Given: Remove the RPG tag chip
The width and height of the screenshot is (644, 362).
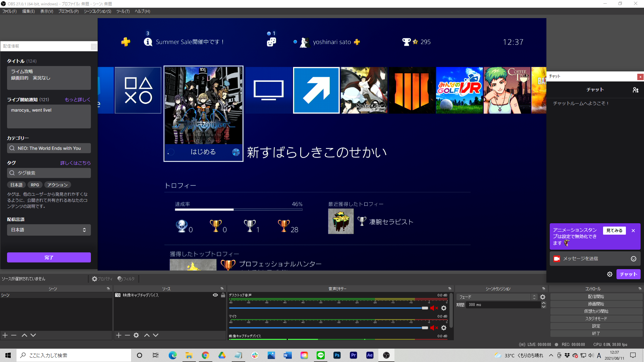Looking at the screenshot, I should (x=35, y=185).
